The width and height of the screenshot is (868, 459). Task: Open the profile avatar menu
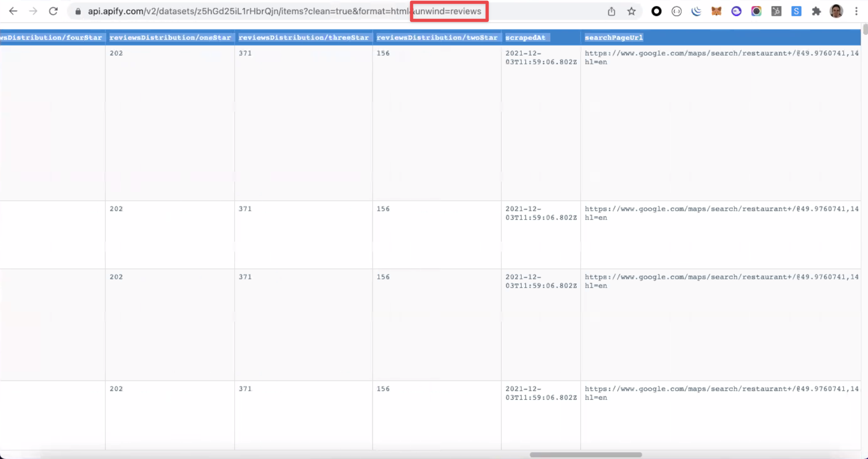click(x=836, y=11)
